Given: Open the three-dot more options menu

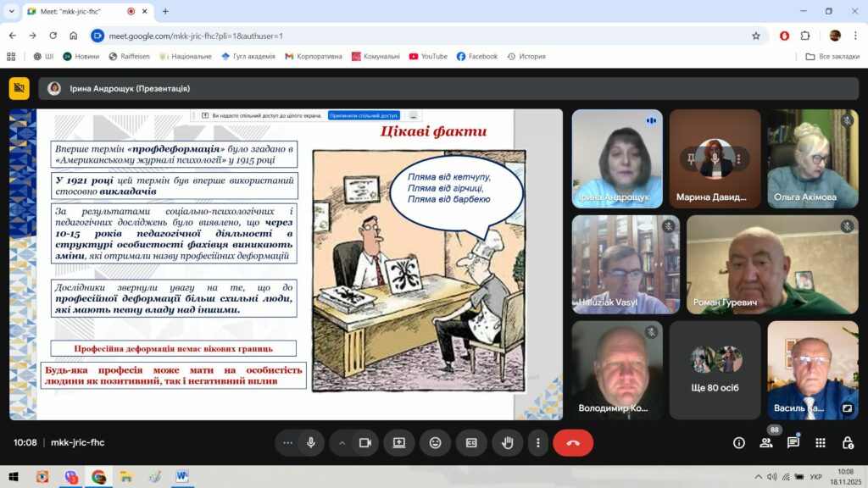Looking at the screenshot, I should pyautogui.click(x=537, y=442).
